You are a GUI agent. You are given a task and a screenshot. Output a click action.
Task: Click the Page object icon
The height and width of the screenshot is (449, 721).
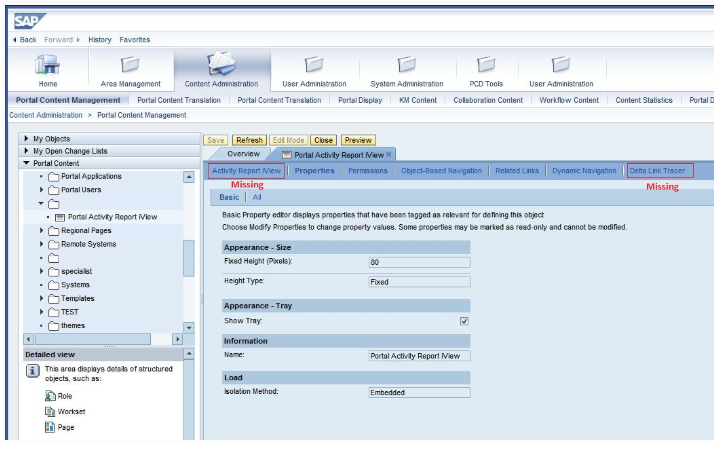click(50, 427)
